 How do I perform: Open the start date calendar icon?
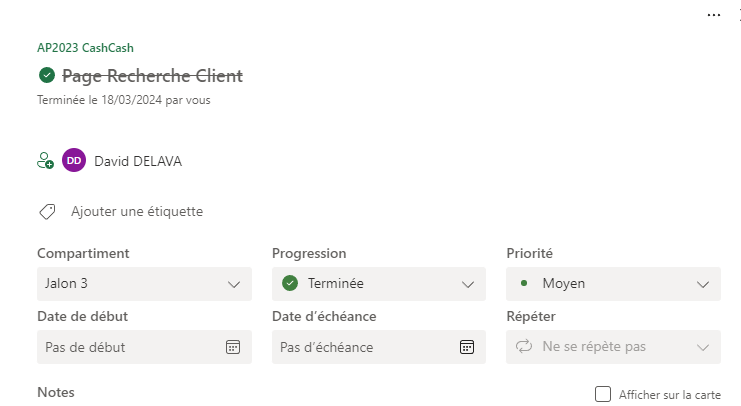click(233, 347)
